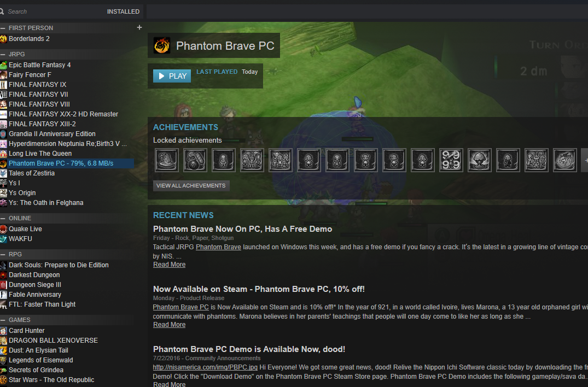Click the Dark Souls game icon
The image size is (588, 387).
pyautogui.click(x=3, y=265)
